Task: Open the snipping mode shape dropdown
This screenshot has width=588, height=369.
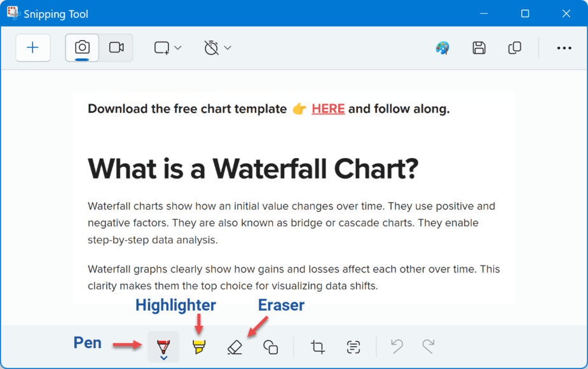Action: 168,48
